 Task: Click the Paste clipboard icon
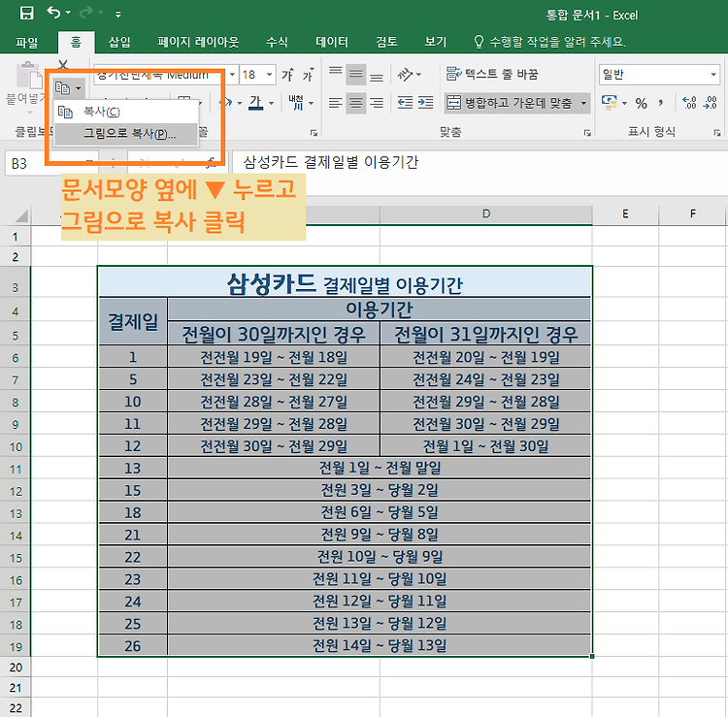point(29,75)
